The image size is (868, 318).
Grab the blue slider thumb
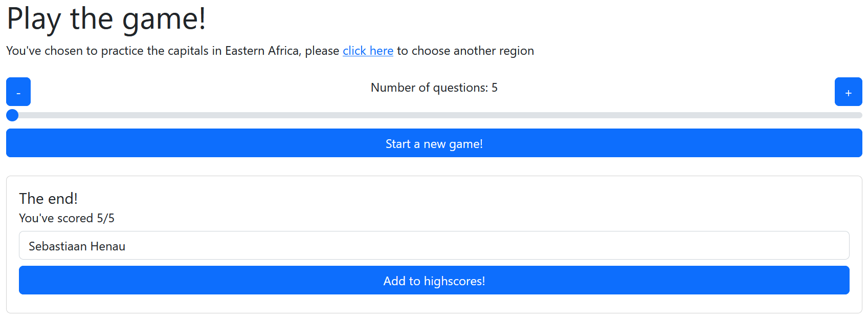[12, 115]
